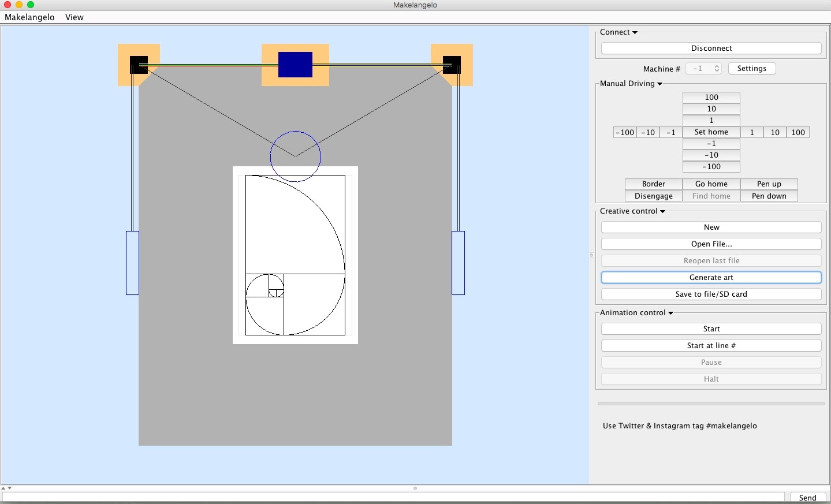This screenshot has width=831, height=504.
Task: Click Reopen last file button
Action: (x=711, y=261)
